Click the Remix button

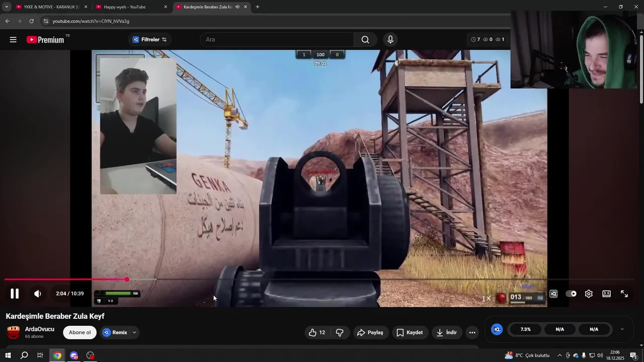click(116, 332)
